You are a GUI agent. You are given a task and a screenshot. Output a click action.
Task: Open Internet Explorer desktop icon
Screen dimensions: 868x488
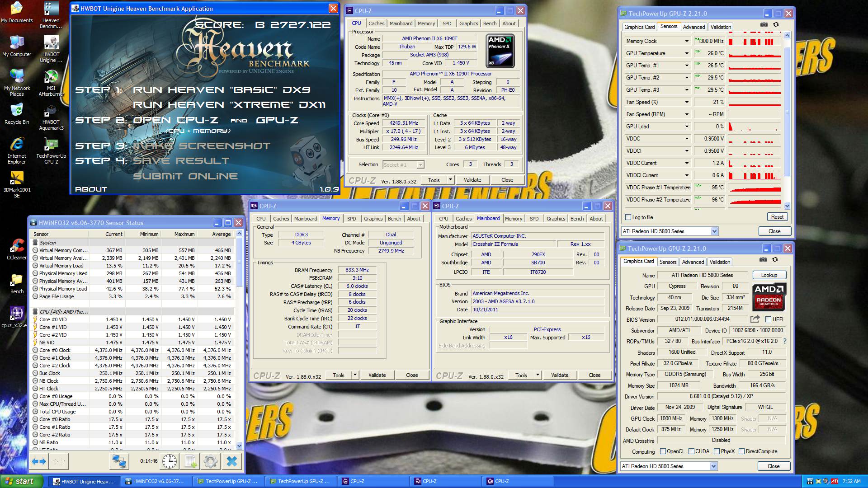(17, 150)
